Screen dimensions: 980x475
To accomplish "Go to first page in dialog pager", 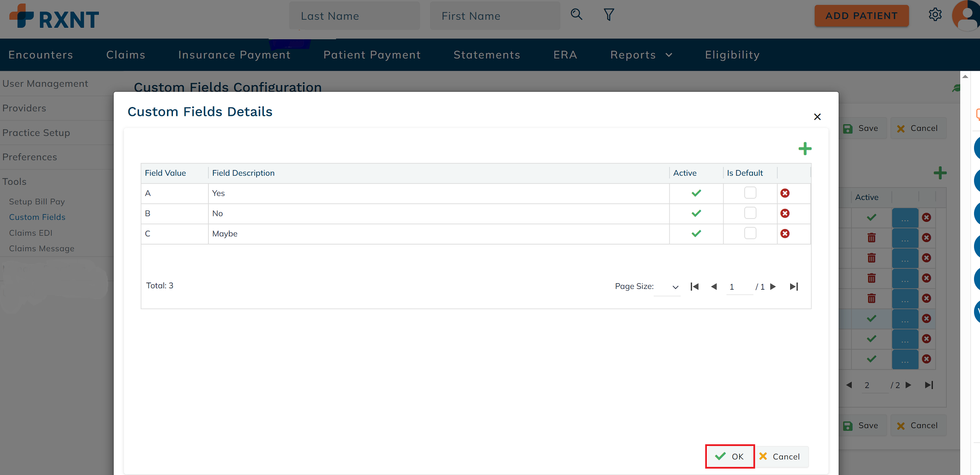I will click(x=695, y=287).
